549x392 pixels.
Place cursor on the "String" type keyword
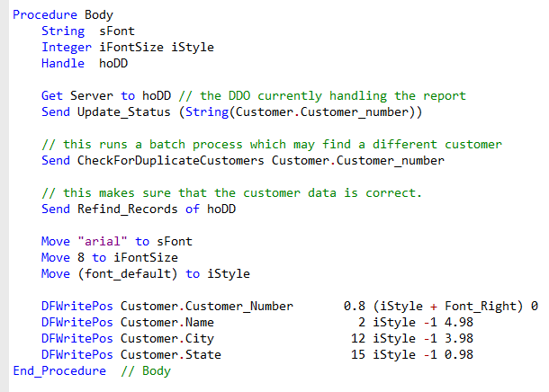[63, 31]
